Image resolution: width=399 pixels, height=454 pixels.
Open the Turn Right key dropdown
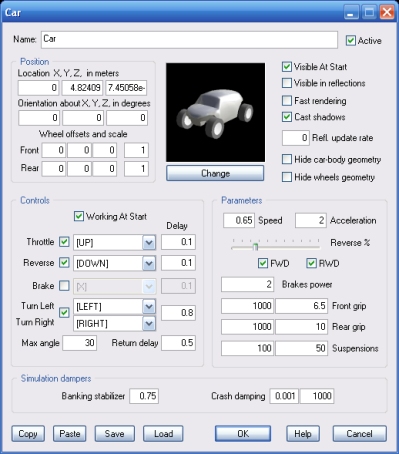coord(149,323)
